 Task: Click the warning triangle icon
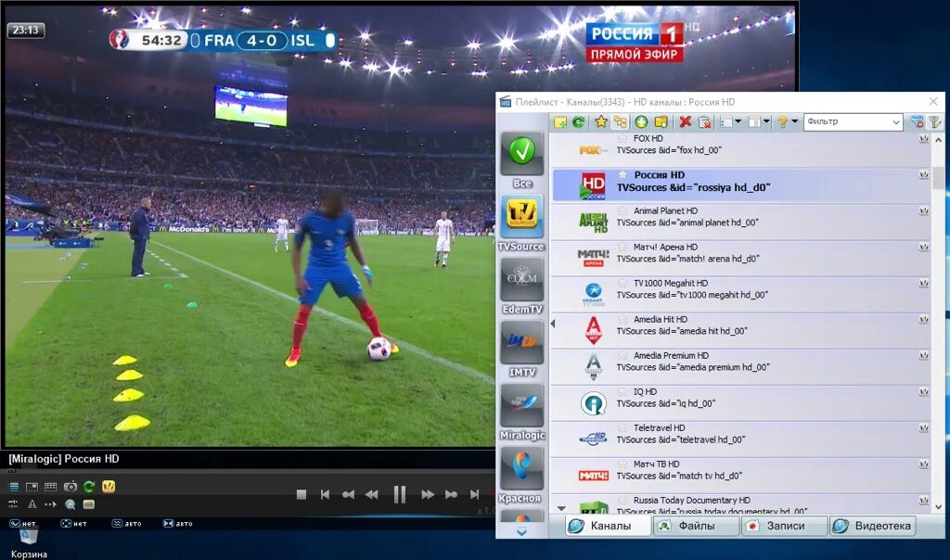pyautogui.click(x=32, y=503)
